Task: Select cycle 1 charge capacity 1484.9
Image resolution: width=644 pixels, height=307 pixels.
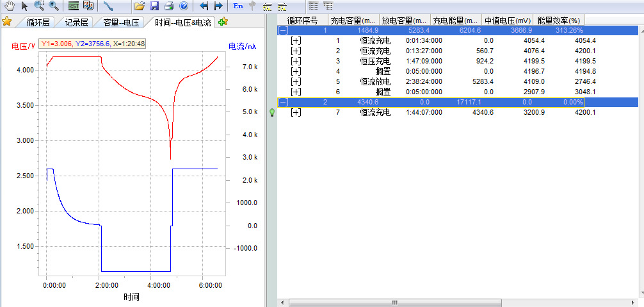Action: [367, 30]
